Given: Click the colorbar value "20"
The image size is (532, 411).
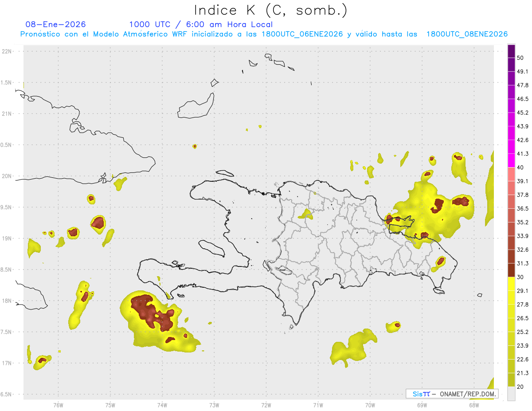Looking at the screenshot, I should pyautogui.click(x=520, y=387).
